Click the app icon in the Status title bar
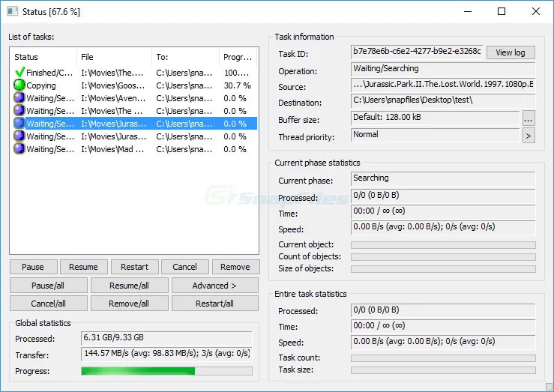This screenshot has height=392, width=554. [x=12, y=12]
